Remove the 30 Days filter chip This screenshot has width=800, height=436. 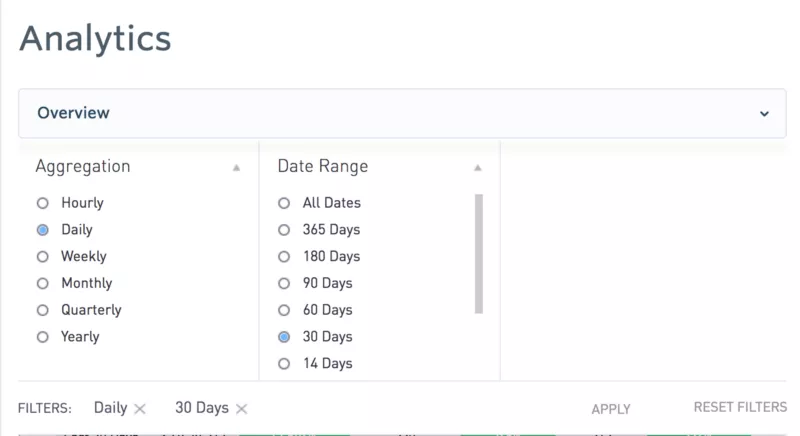(x=242, y=409)
